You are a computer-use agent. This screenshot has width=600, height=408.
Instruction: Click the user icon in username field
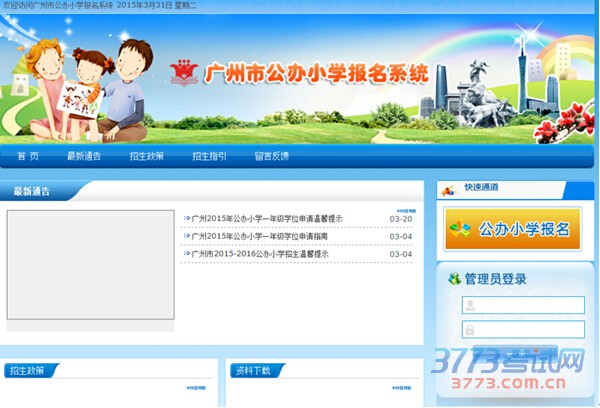point(469,305)
